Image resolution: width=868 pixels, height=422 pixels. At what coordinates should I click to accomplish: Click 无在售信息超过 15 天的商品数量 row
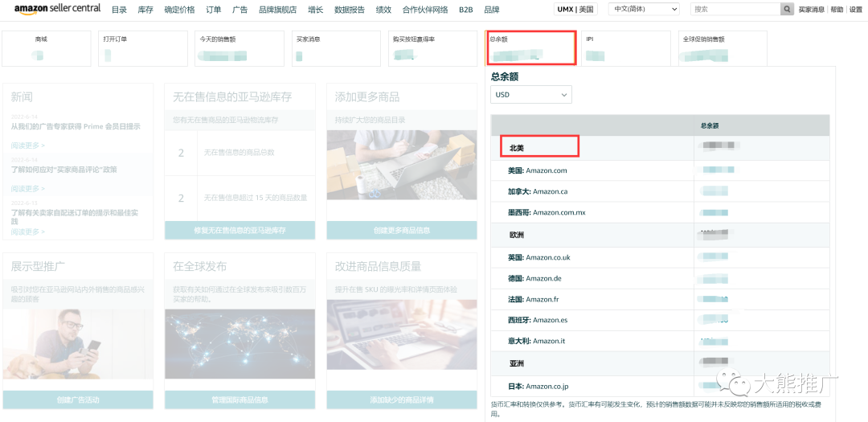tap(240, 198)
